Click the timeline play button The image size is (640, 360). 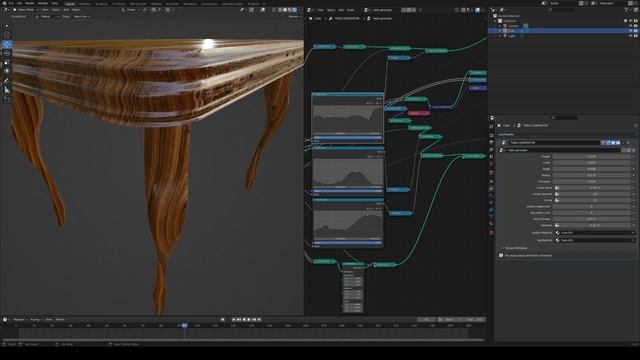coord(249,320)
